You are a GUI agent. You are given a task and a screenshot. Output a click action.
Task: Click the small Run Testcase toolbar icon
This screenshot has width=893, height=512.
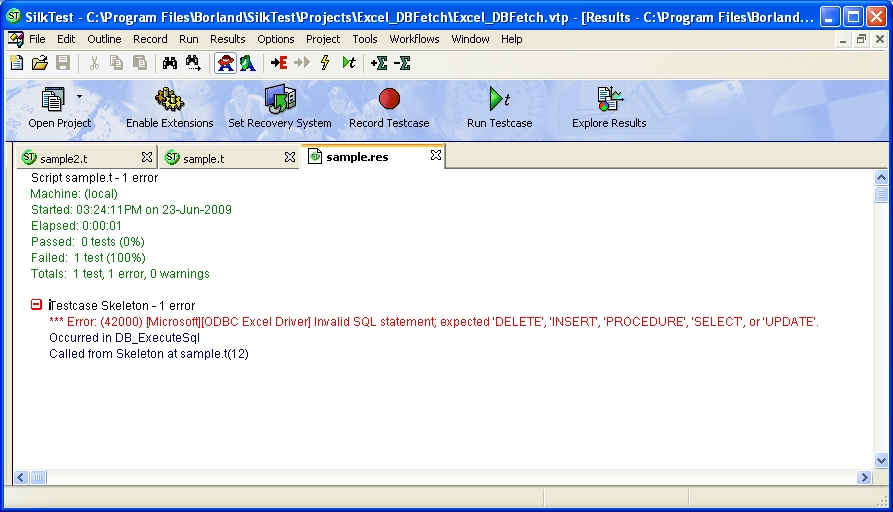tap(349, 63)
